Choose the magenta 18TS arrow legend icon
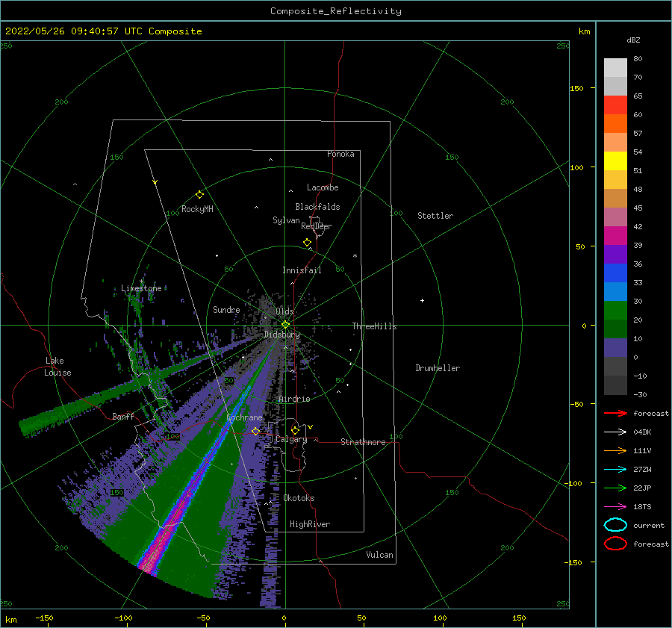 coord(615,507)
